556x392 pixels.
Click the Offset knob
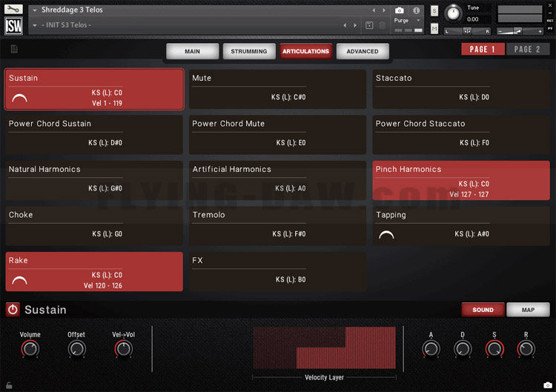click(x=76, y=349)
